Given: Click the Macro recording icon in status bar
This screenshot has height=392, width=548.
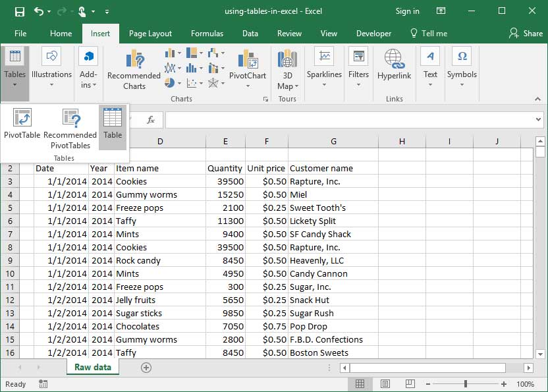Looking at the screenshot, I should click(x=43, y=384).
